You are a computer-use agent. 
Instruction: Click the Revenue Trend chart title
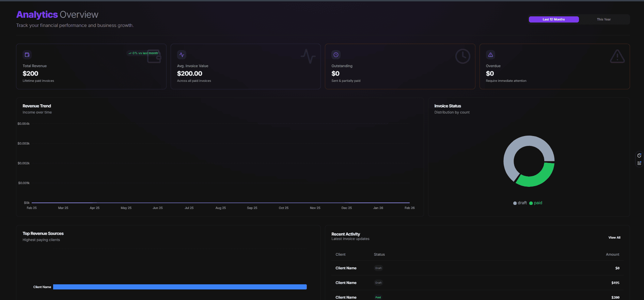click(37, 106)
